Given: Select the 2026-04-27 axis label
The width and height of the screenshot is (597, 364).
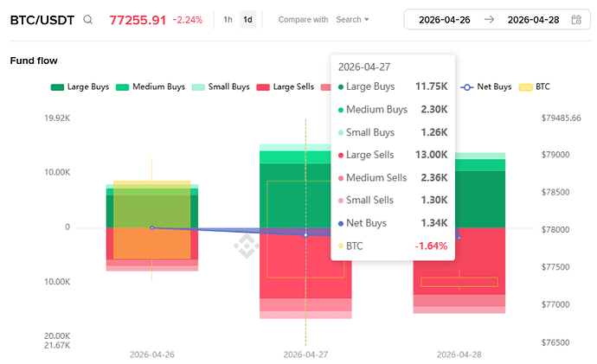Looking at the screenshot, I should point(305,354).
